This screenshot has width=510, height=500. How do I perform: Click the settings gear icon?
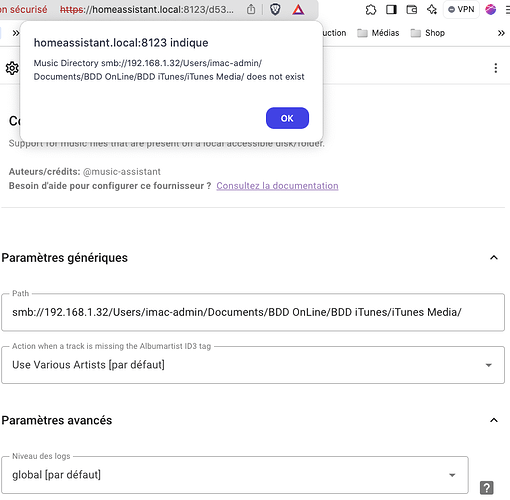tap(12, 68)
